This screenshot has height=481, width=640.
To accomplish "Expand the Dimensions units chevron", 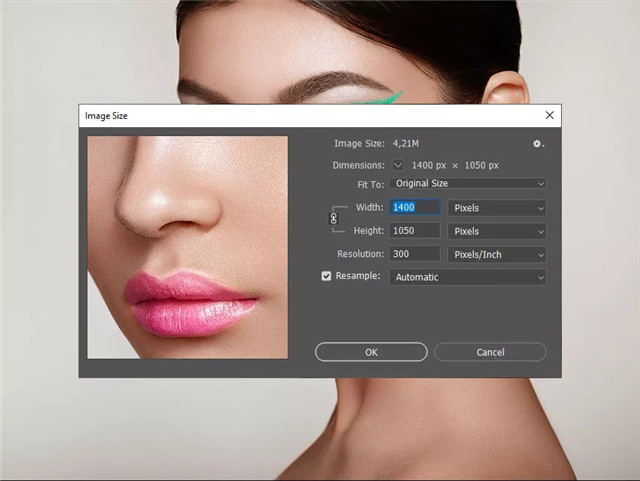I will (x=398, y=164).
